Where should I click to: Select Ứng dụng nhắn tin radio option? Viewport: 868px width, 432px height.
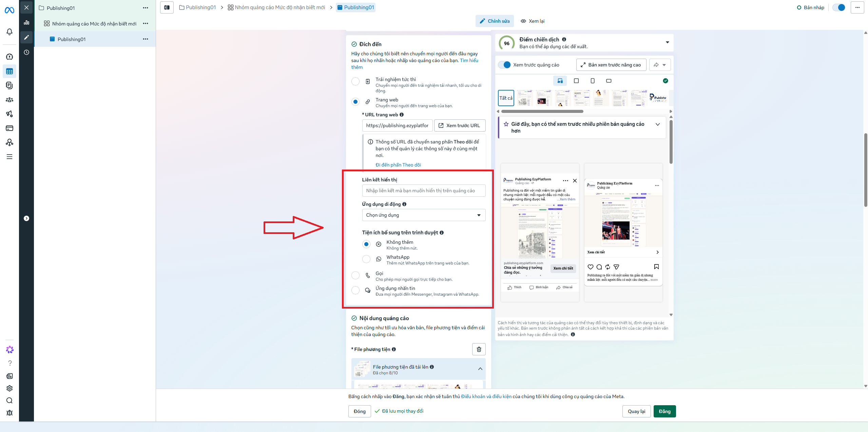pyautogui.click(x=355, y=290)
